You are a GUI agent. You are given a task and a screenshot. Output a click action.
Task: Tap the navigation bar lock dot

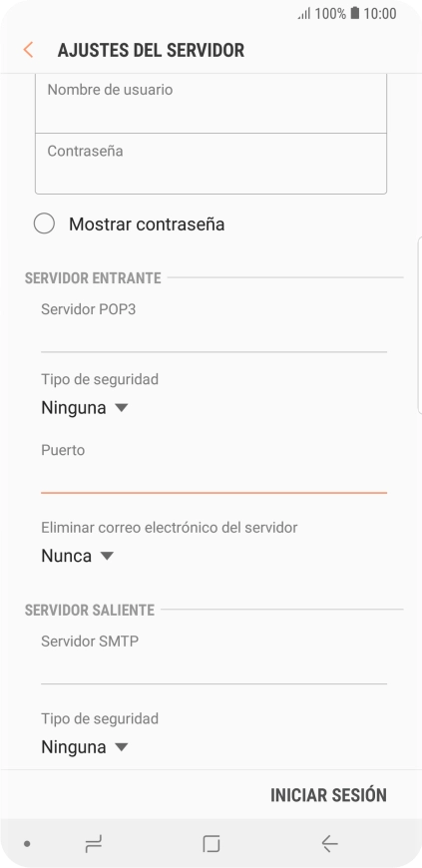pos(27,844)
